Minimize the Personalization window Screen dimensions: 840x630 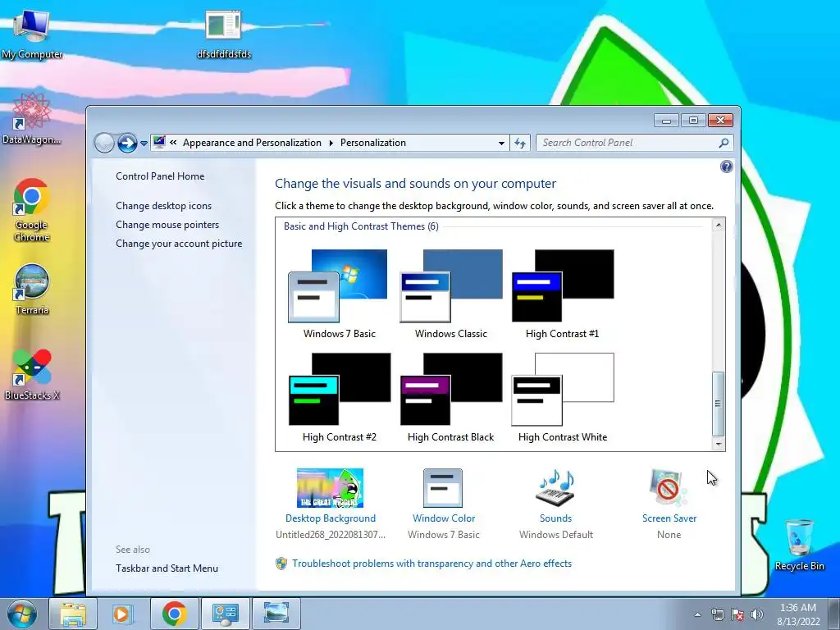[x=666, y=121]
